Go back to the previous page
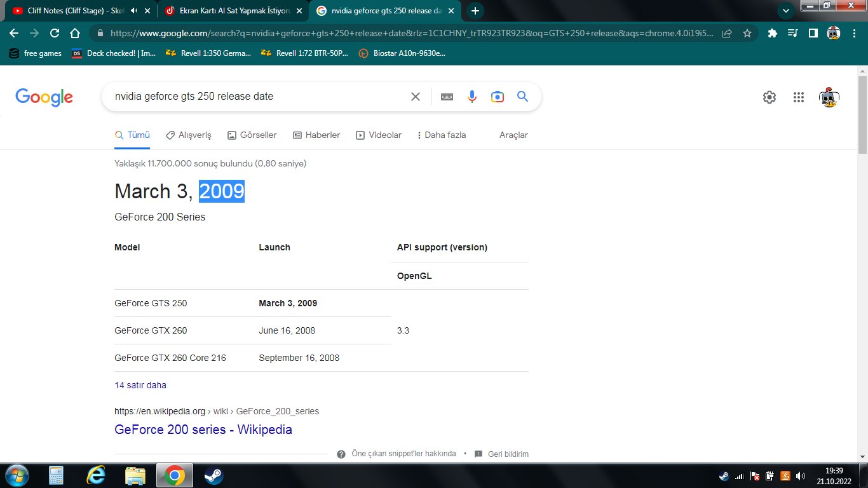Image resolution: width=868 pixels, height=488 pixels. [14, 33]
